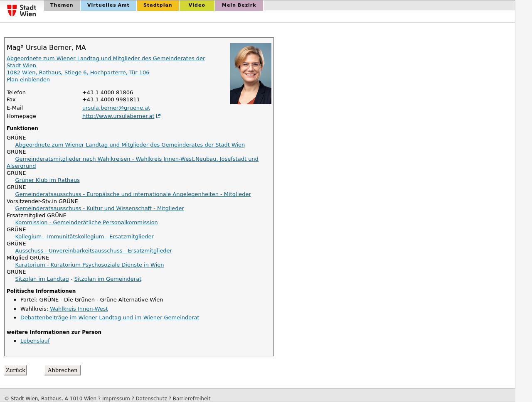532x402 pixels.
Task: Visit http://www.ursulaberner.at homepage link
Action: click(x=118, y=116)
